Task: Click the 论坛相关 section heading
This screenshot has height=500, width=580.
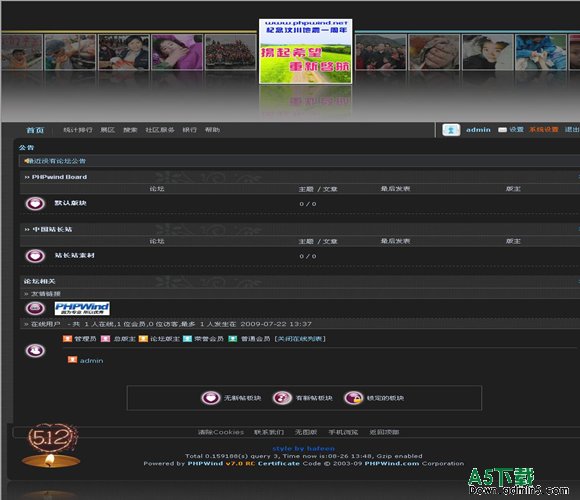Action: click(x=40, y=281)
